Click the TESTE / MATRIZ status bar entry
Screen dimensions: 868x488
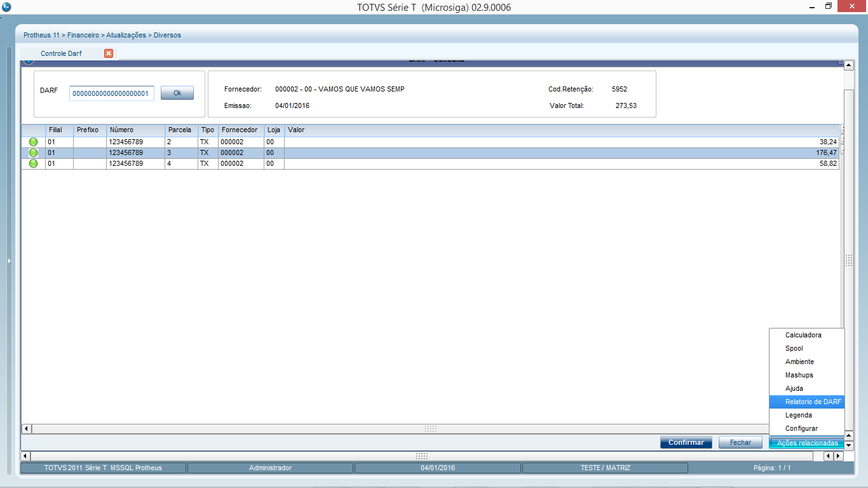[605, 468]
